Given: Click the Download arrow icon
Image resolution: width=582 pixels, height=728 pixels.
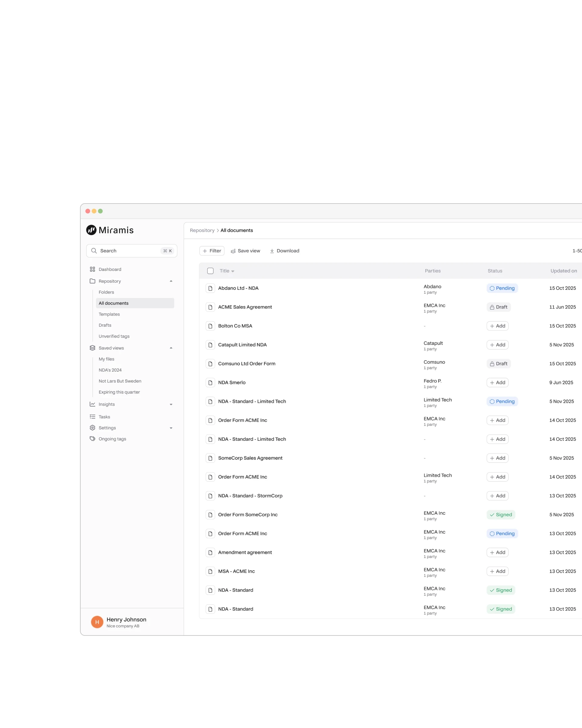Looking at the screenshot, I should pos(272,251).
